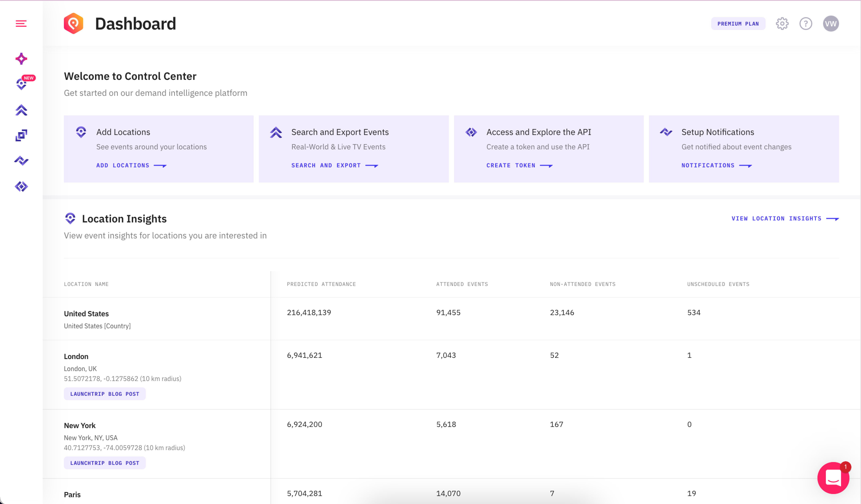Open View Location Insights link
Viewport: 861px width, 504px height.
pyautogui.click(x=785, y=218)
